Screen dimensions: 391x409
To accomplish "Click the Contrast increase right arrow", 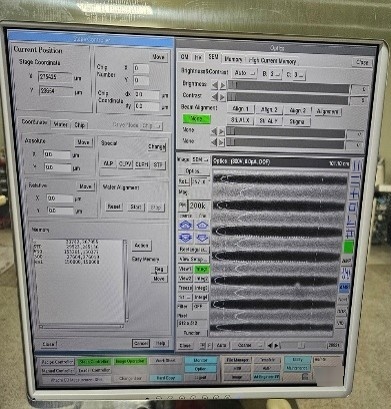I will point(222,97).
